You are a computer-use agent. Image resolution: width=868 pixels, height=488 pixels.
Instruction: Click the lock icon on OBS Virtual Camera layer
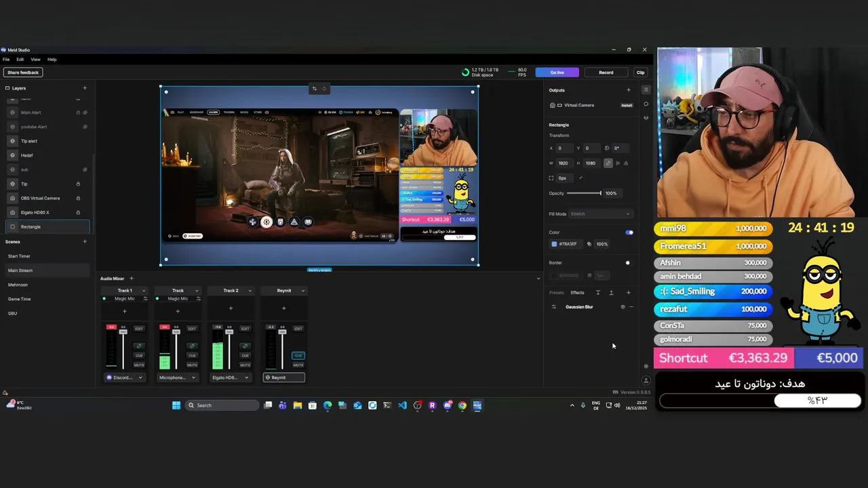point(78,198)
